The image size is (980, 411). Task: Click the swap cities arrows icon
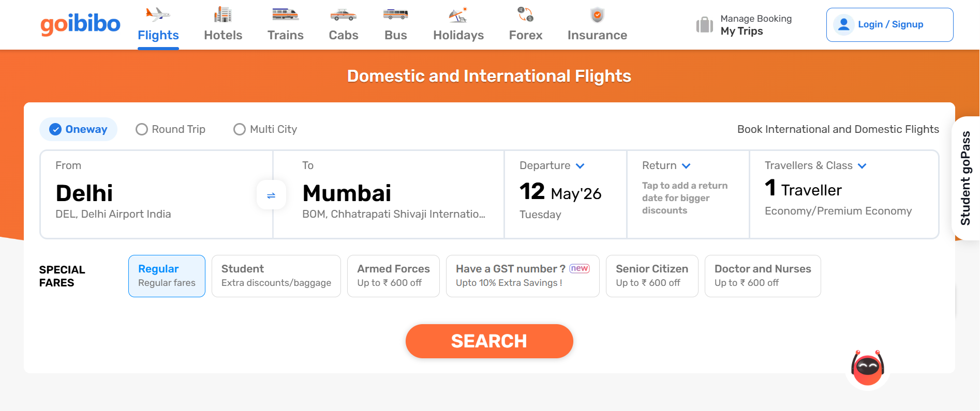click(x=271, y=195)
